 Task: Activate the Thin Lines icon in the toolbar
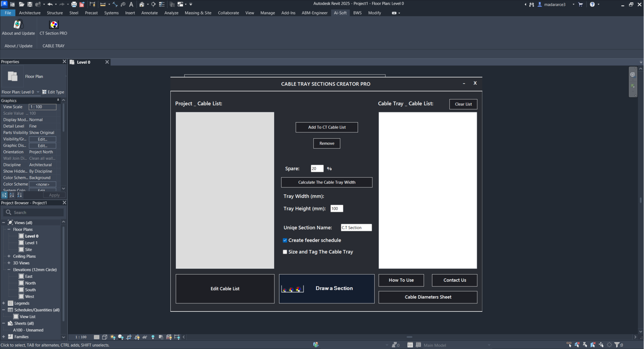(162, 4)
